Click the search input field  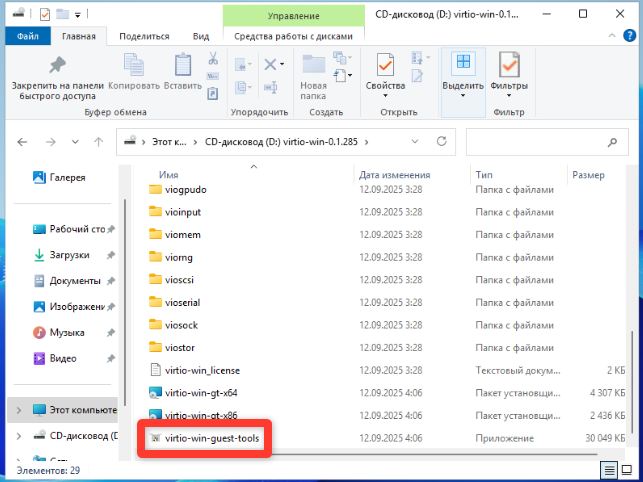click(540, 142)
